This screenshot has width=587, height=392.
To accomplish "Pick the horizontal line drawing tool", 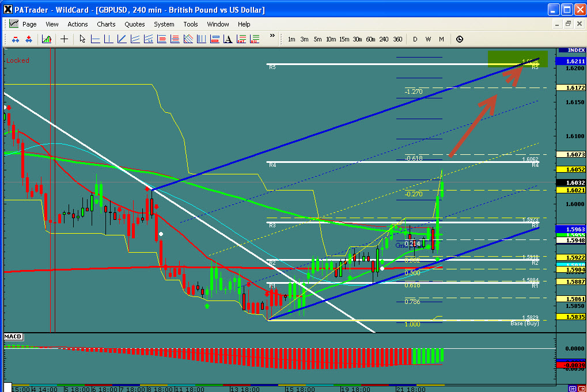I will click(96, 39).
